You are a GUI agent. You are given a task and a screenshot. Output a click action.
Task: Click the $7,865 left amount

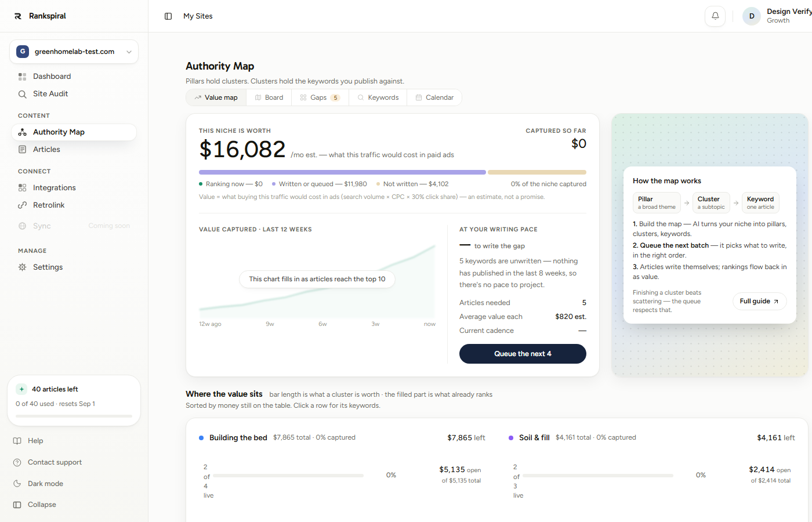coord(466,438)
